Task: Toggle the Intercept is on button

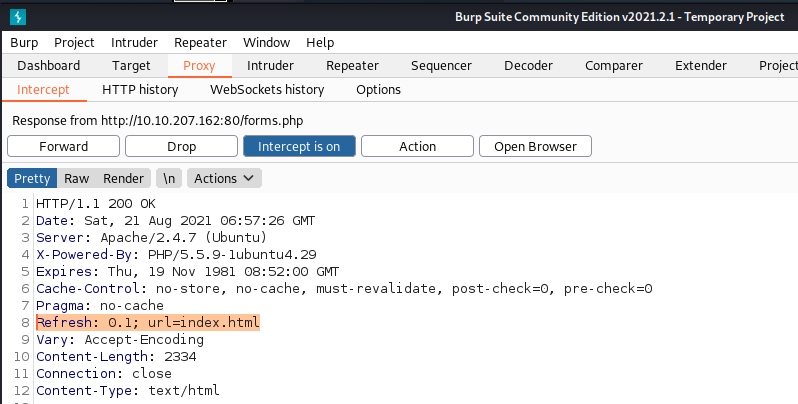Action: tap(299, 146)
